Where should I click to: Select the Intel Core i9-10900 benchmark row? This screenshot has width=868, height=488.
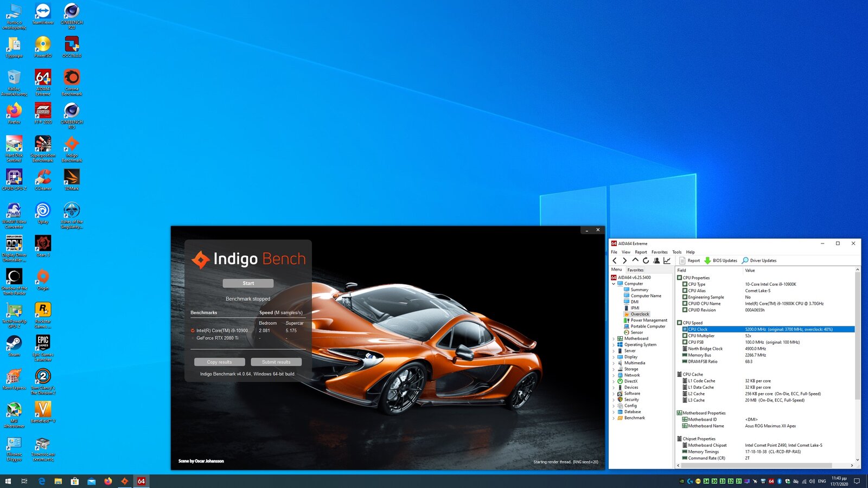click(248, 331)
